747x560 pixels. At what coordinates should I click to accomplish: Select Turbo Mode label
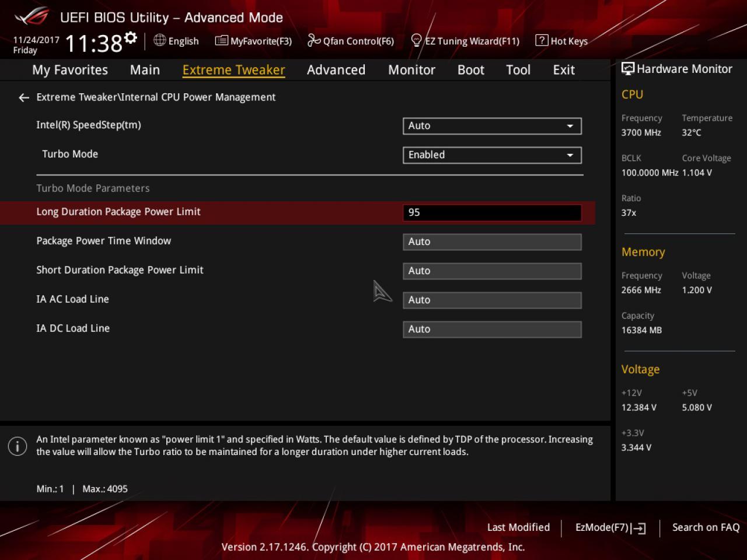[70, 154]
